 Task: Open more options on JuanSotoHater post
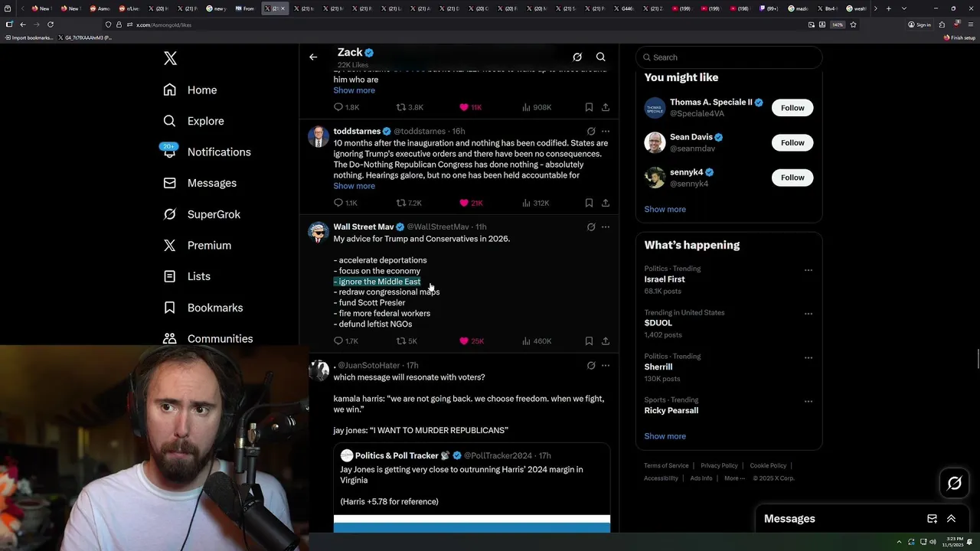click(606, 365)
